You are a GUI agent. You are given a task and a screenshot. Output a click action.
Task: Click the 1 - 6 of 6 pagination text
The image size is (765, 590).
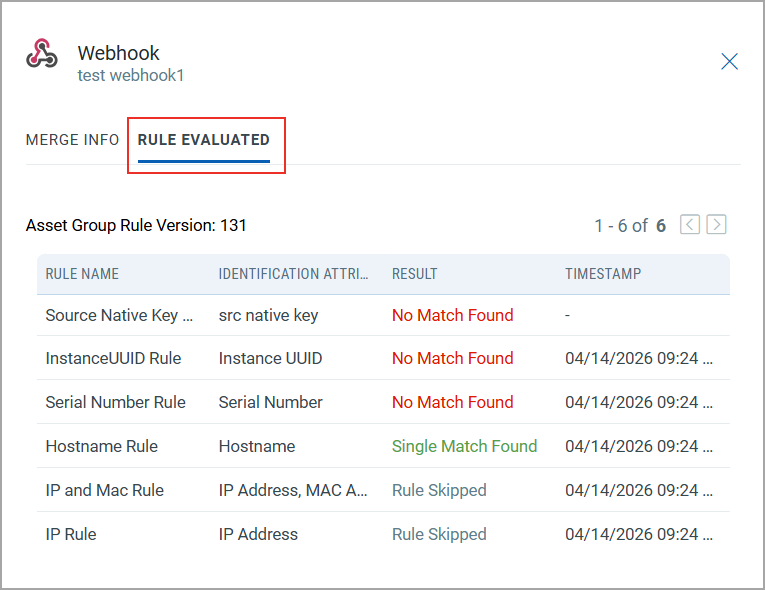(x=630, y=225)
